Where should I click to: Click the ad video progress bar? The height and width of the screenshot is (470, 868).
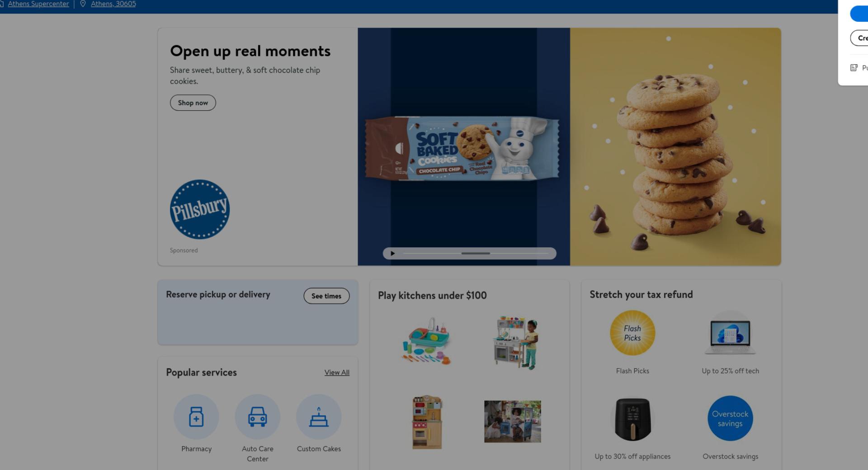click(x=476, y=254)
